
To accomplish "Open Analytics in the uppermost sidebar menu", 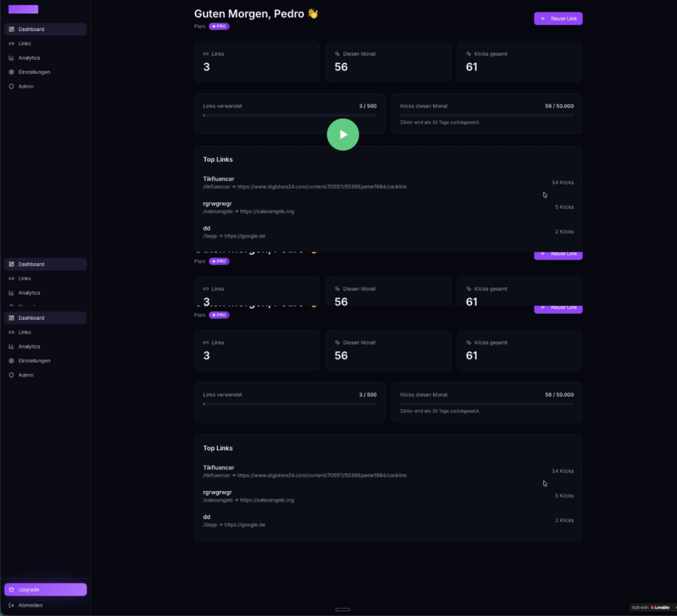I will click(46, 58).
